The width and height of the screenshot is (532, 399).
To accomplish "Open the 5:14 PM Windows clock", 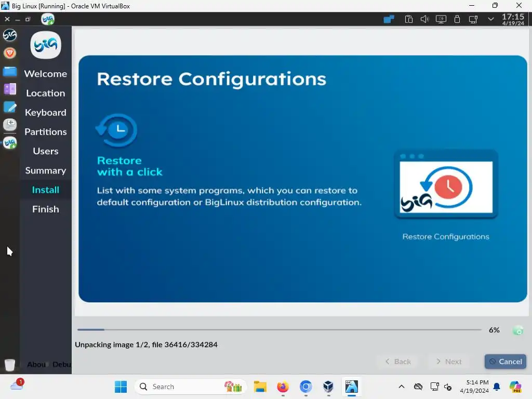I will coord(475,387).
